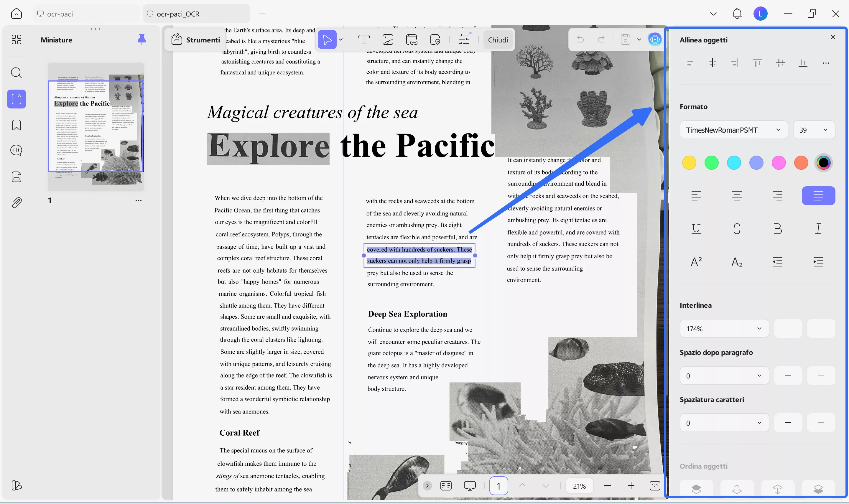Open the comments panel
This screenshot has height=504, width=849.
tap(16, 150)
